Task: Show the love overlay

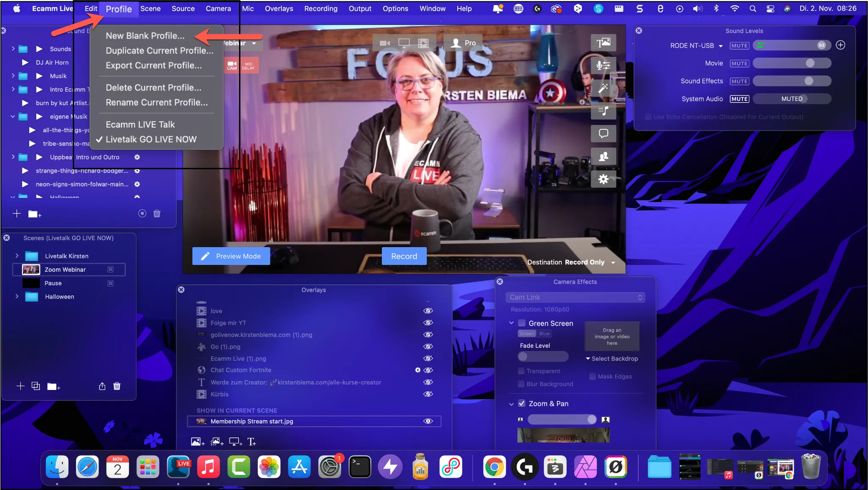Action: 428,311
